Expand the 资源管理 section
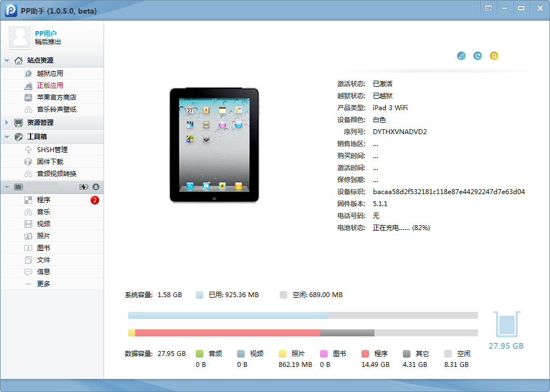The image size is (550, 392). (x=7, y=123)
